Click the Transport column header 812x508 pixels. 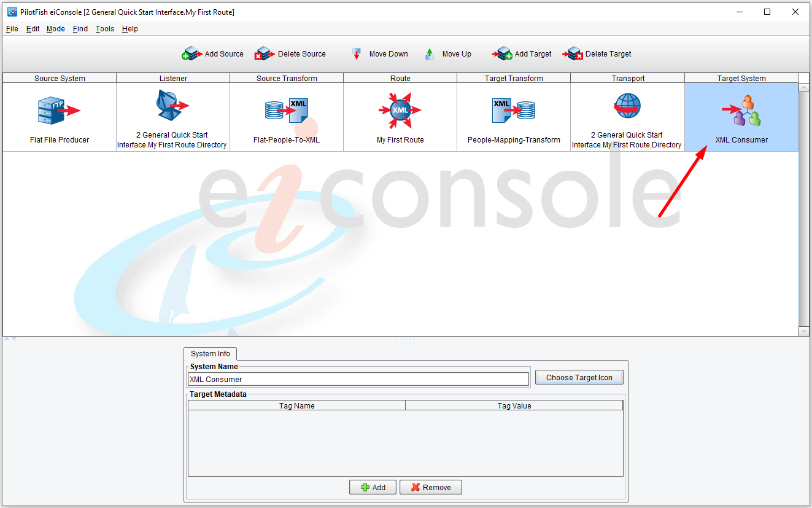628,78
